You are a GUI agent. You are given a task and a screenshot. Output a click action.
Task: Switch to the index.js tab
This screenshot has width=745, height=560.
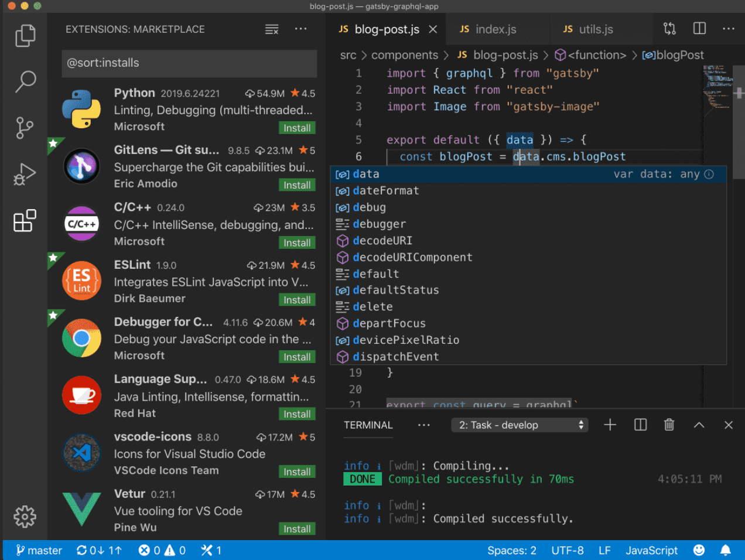pos(497,29)
